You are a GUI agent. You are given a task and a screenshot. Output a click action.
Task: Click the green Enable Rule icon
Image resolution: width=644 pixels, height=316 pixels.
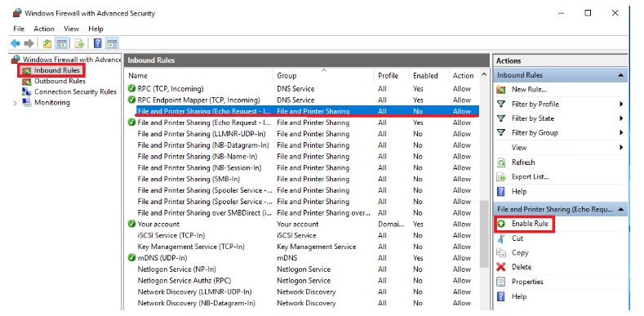tap(501, 224)
